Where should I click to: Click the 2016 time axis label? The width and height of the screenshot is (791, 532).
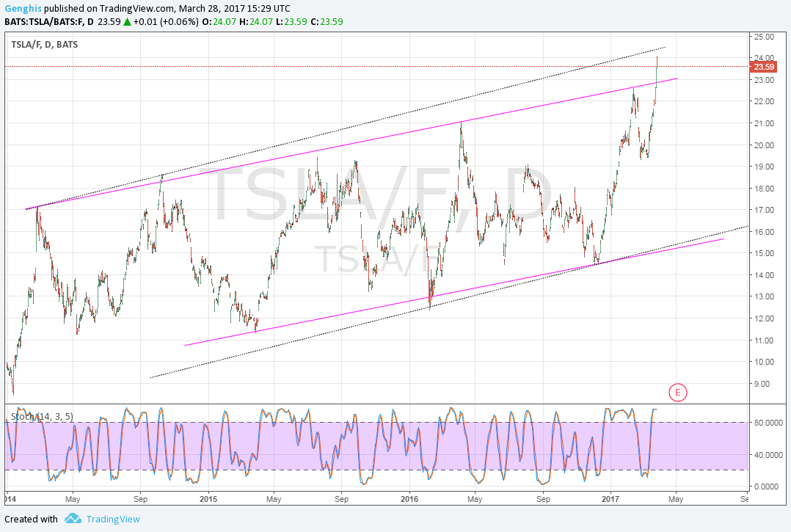pyautogui.click(x=409, y=499)
